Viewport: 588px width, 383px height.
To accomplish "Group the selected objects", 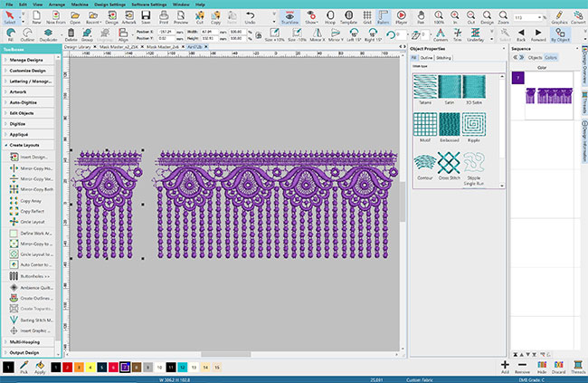I will pyautogui.click(x=87, y=34).
